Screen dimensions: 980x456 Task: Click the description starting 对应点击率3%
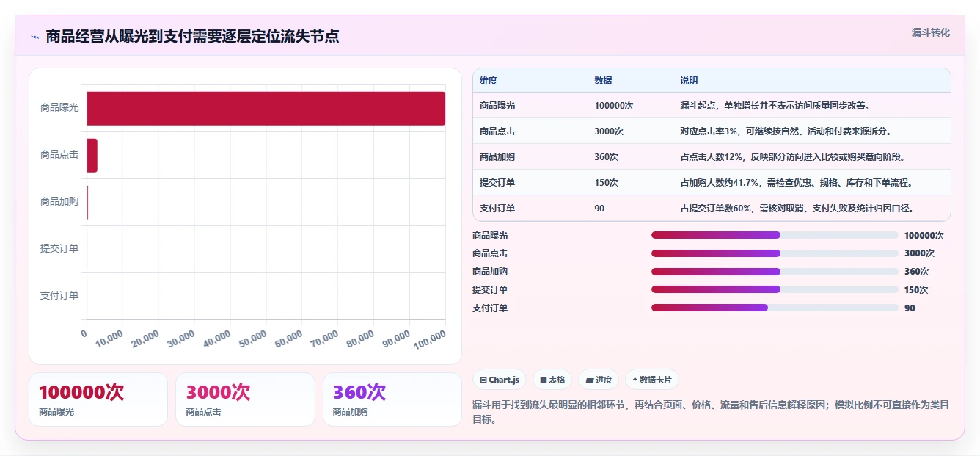(x=786, y=131)
